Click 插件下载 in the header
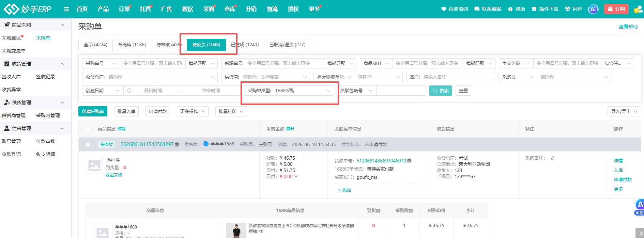 [x=545, y=9]
